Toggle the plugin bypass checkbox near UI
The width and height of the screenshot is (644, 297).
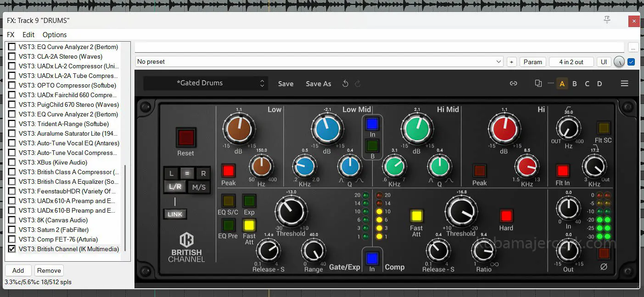pos(631,62)
